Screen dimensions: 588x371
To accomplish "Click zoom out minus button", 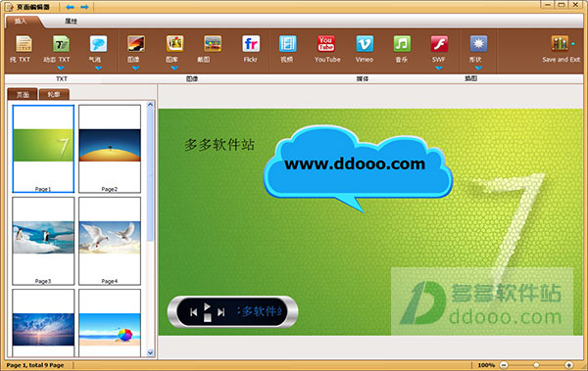I will click(x=504, y=365).
